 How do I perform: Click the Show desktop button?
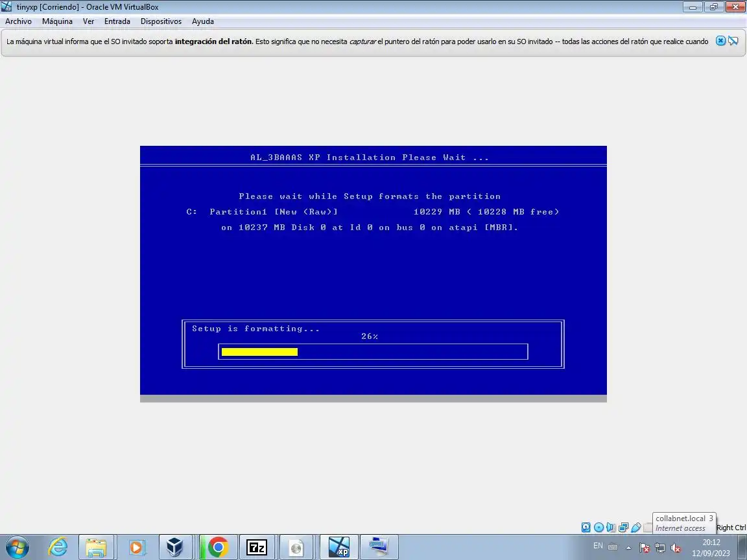pos(742,547)
